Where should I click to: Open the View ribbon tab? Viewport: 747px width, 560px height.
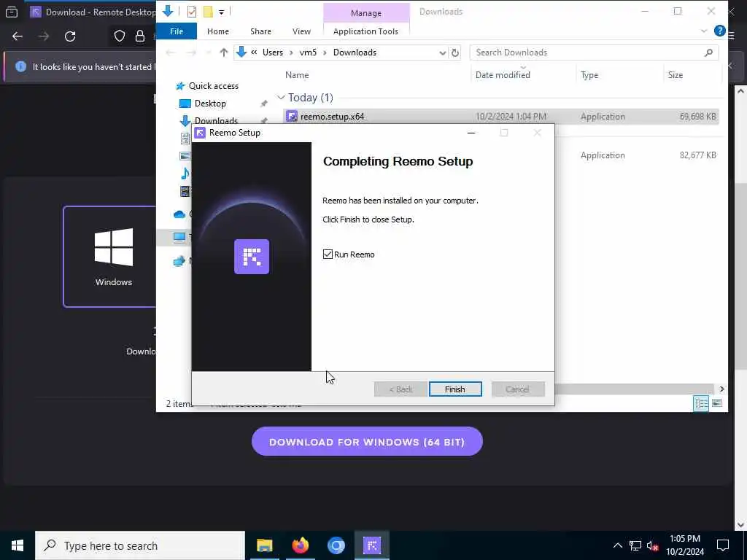[301, 31]
